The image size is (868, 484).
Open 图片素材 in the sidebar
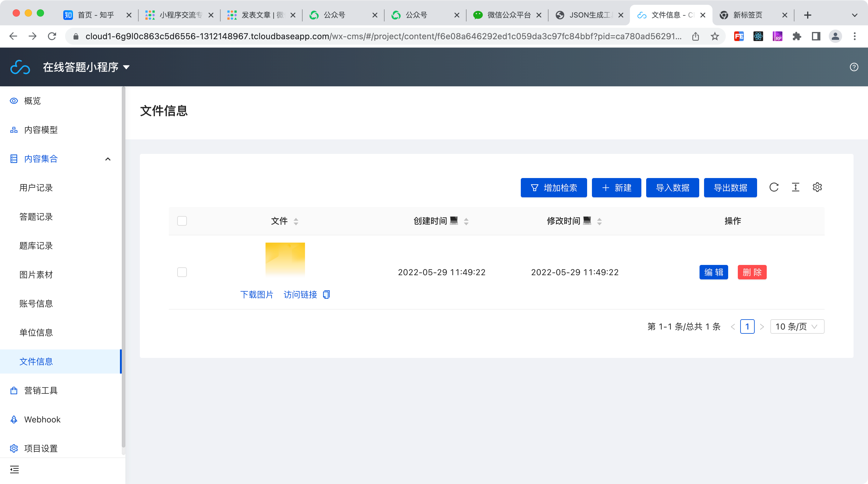coord(36,275)
